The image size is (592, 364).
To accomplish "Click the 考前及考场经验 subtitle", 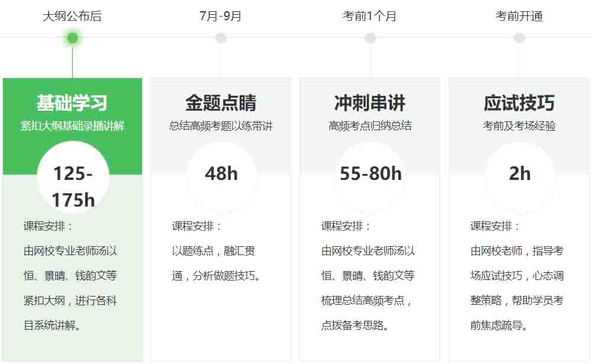I will tap(519, 126).
